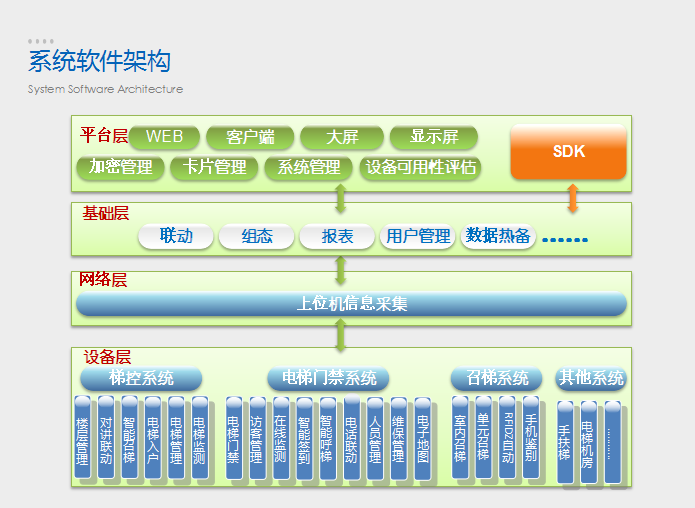Select the WEB platform button
Screen dimensions: 695x508
coord(164,137)
